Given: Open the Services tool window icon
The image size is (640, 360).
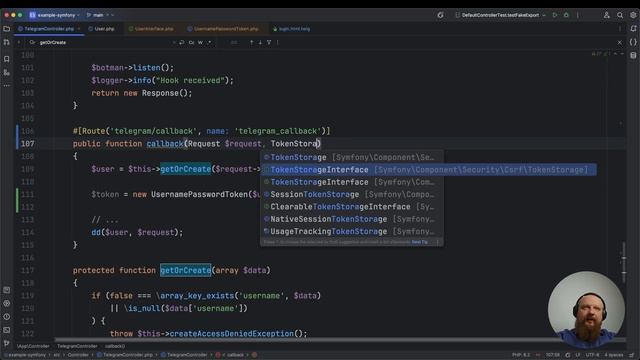Looking at the screenshot, I should [7, 303].
